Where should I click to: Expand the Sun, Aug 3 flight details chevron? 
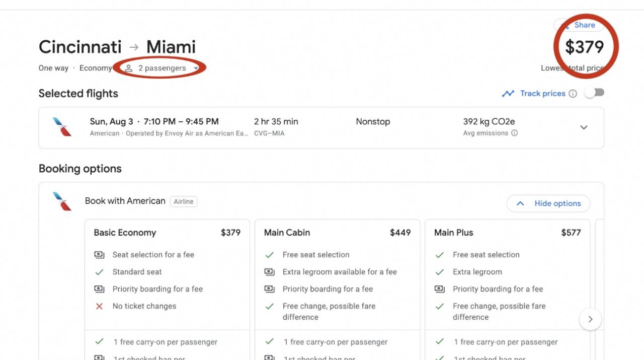tap(584, 127)
